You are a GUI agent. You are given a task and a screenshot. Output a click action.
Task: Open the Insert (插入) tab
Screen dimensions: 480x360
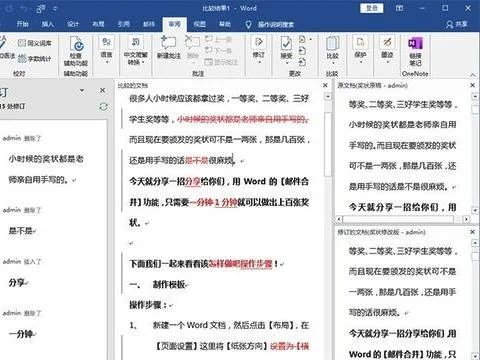pos(48,24)
